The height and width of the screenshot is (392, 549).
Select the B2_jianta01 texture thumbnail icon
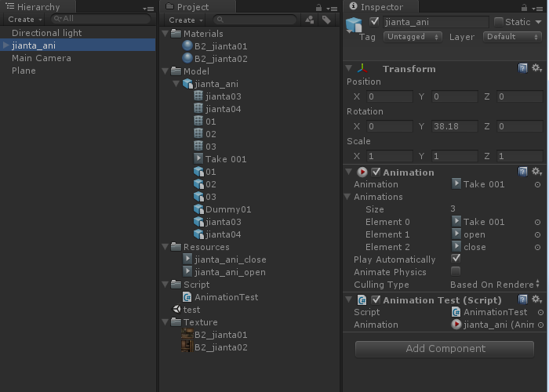point(187,335)
